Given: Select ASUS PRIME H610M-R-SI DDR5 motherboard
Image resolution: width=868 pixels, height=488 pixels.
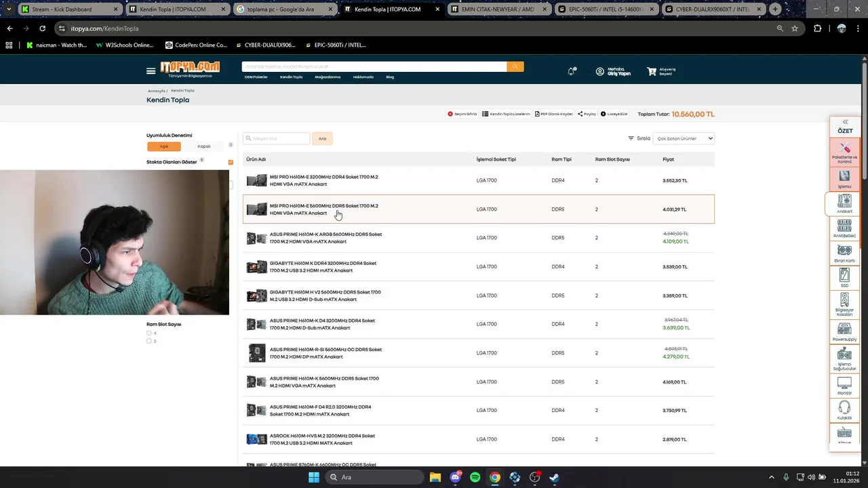Looking at the screenshot, I should (x=479, y=353).
